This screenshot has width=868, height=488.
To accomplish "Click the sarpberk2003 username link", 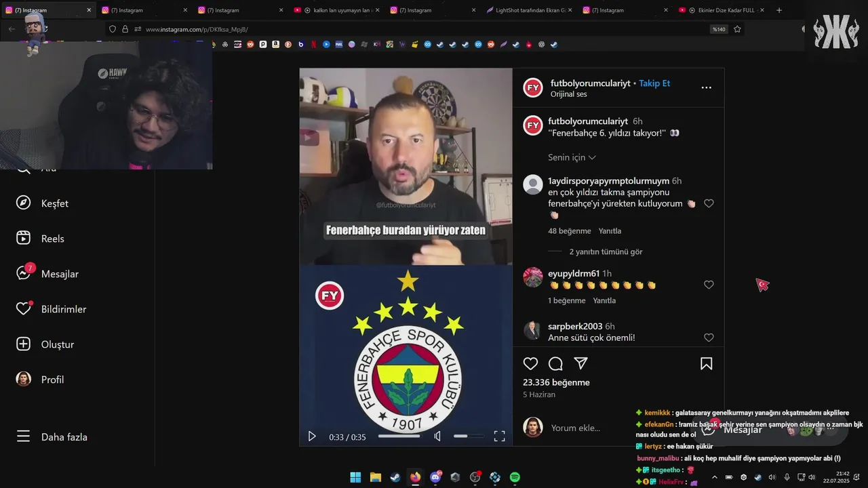I will (575, 327).
